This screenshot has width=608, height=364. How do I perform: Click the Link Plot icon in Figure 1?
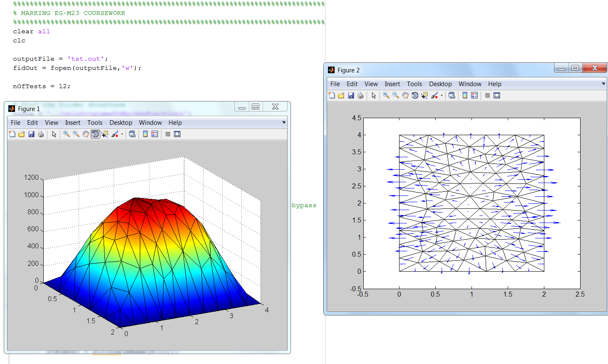[x=132, y=134]
